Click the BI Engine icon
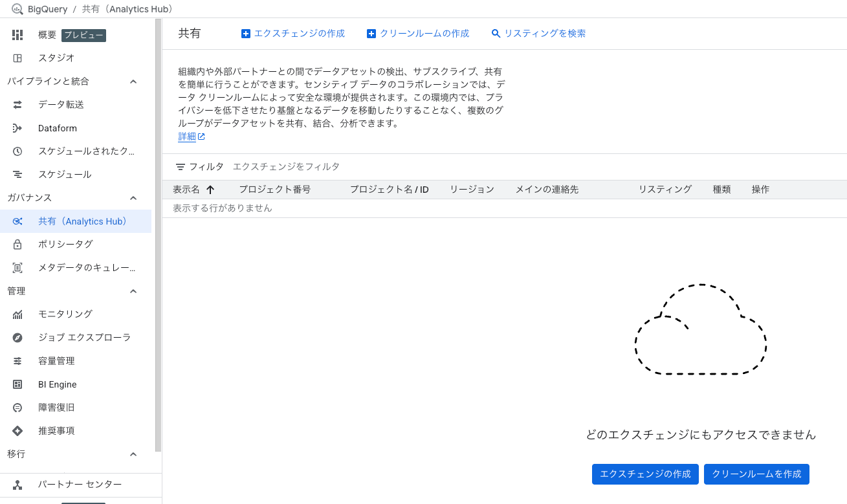The image size is (847, 504). click(x=17, y=384)
